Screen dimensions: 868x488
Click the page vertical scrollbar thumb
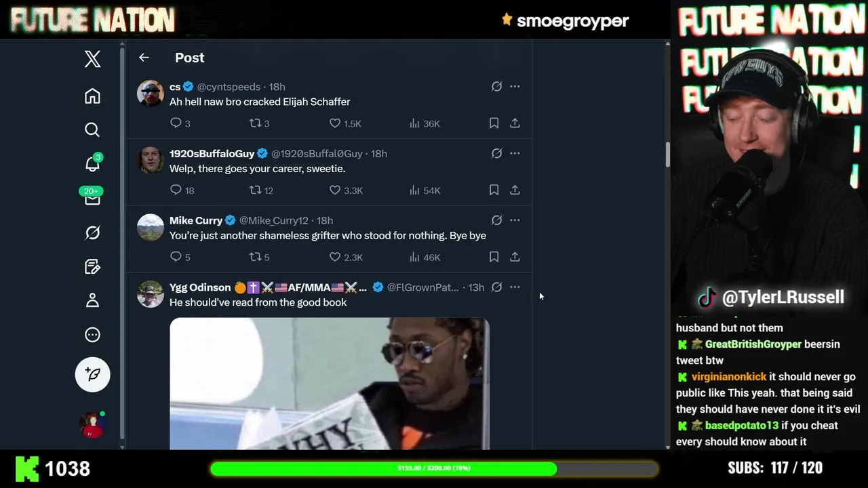[667, 155]
